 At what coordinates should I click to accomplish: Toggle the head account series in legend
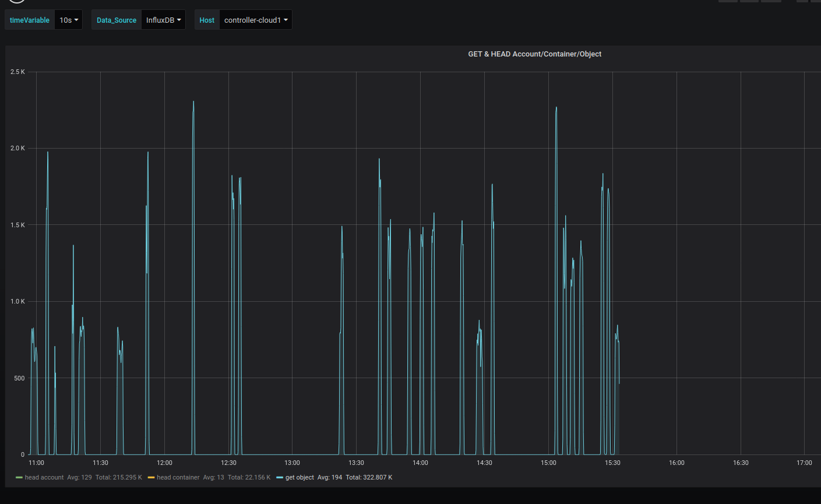click(x=44, y=478)
